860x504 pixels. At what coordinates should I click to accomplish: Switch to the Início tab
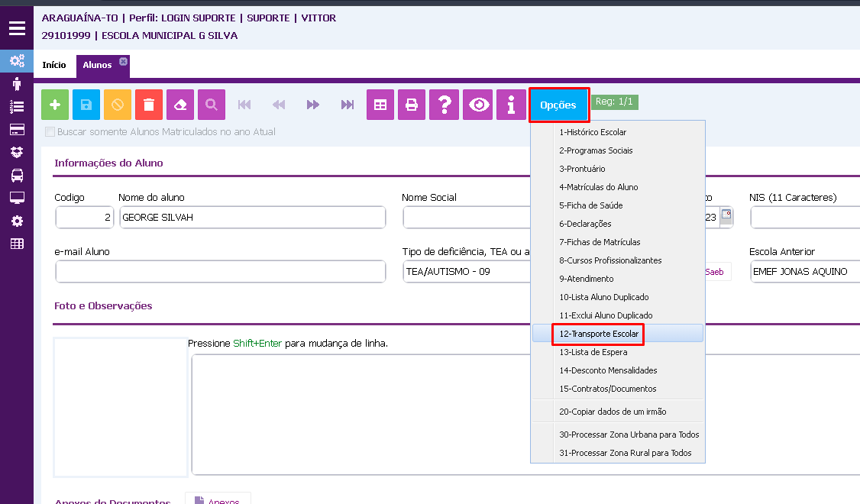tap(54, 65)
